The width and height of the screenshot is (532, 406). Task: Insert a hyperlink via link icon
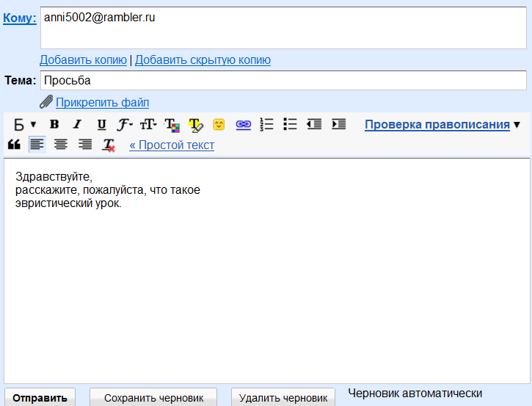click(243, 124)
